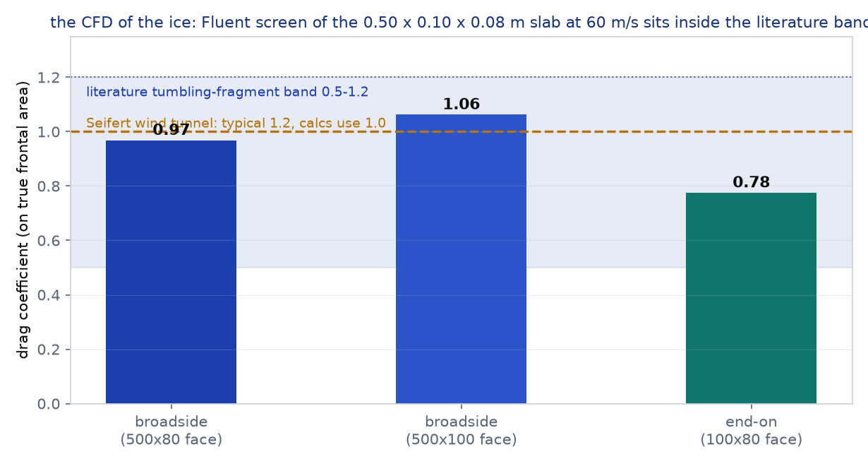
Task: Click the Seifert wind tunnel annotation text
Action: point(236,124)
